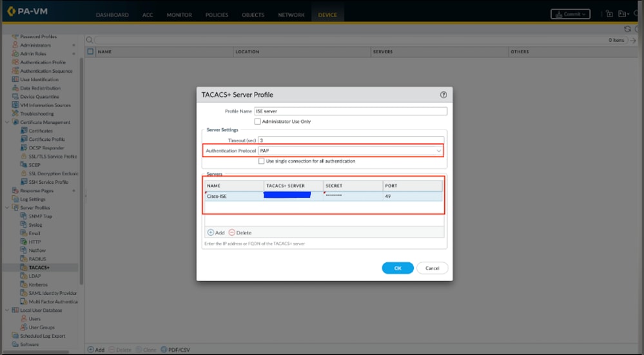Toggle Administrator Use Only checkbox
Image resolution: width=644 pixels, height=355 pixels.
pyautogui.click(x=257, y=122)
